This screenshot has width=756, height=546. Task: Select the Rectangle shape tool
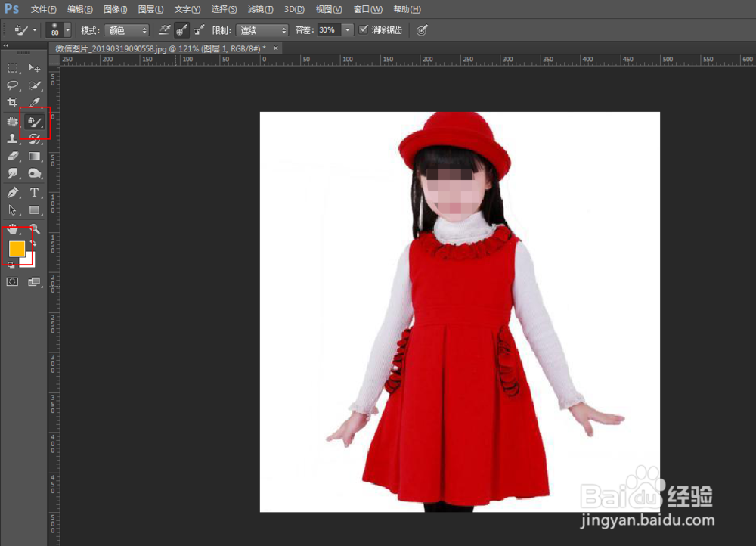[x=34, y=209]
